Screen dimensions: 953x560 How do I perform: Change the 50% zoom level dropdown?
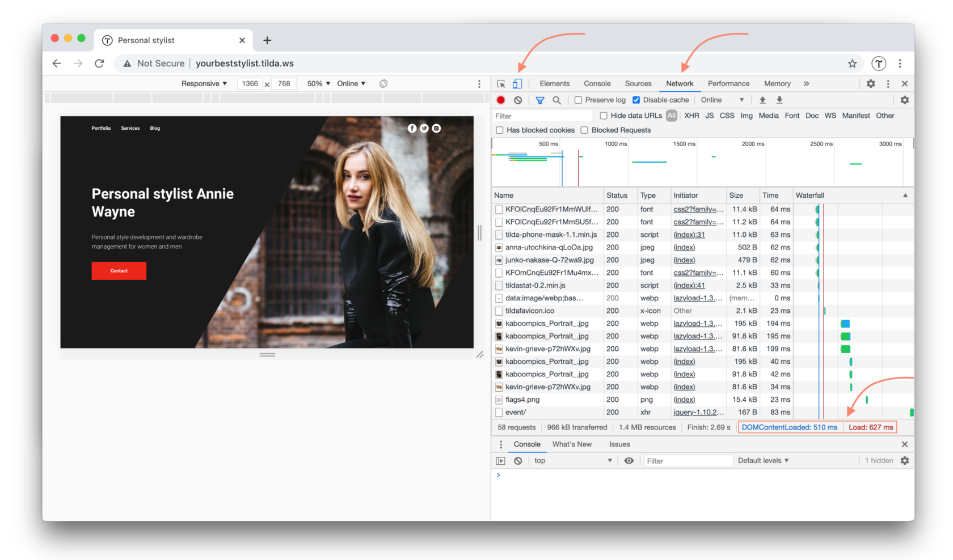[x=317, y=83]
